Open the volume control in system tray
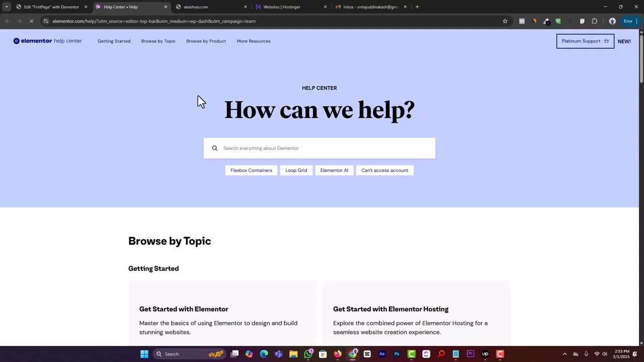The width and height of the screenshot is (644, 362). point(605,354)
